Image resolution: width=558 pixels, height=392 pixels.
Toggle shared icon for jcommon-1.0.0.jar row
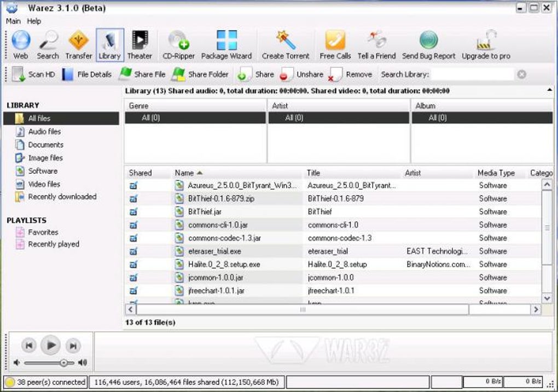133,278
